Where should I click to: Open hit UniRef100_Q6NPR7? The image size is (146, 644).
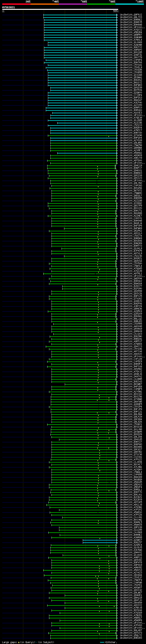[x=131, y=35]
